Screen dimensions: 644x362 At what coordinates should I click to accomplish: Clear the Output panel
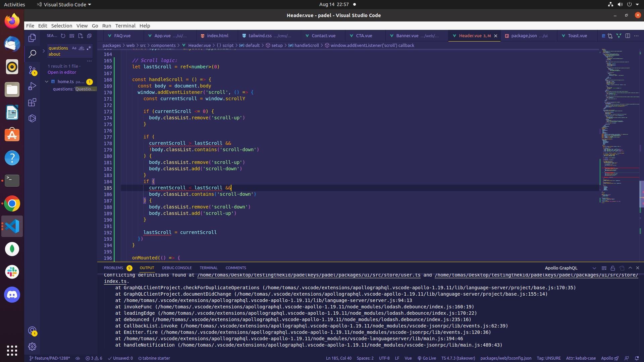point(604,268)
